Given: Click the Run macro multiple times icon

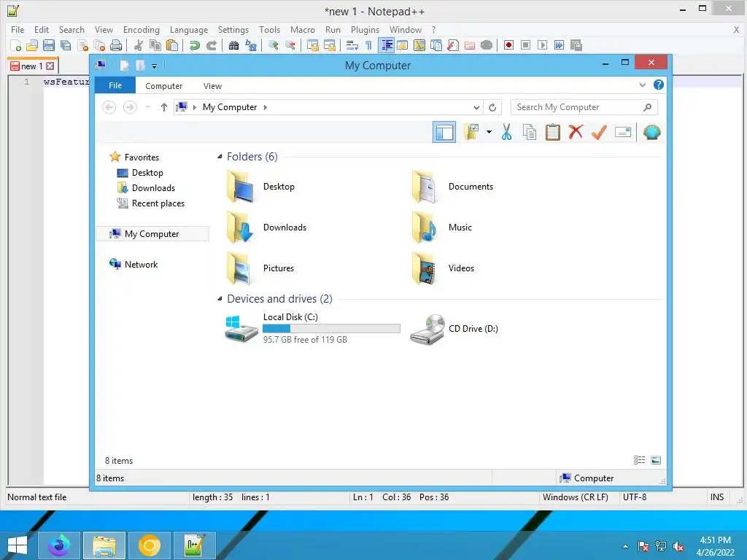Looking at the screenshot, I should (x=560, y=45).
